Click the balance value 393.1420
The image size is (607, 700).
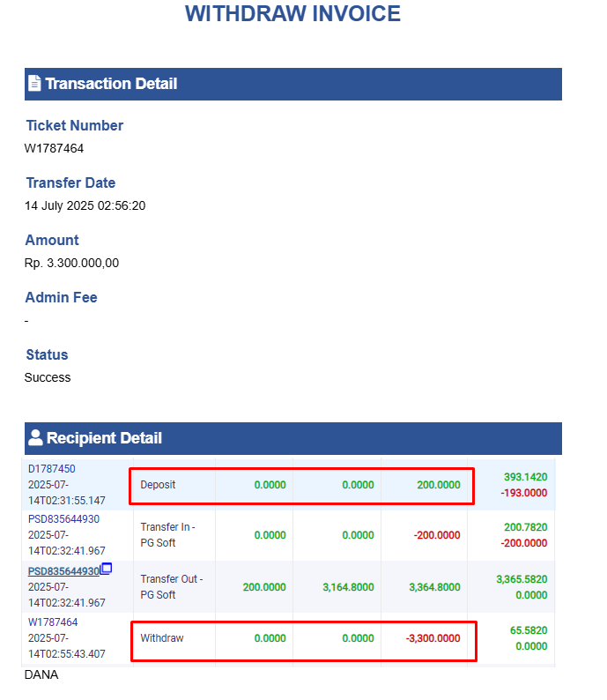525,477
